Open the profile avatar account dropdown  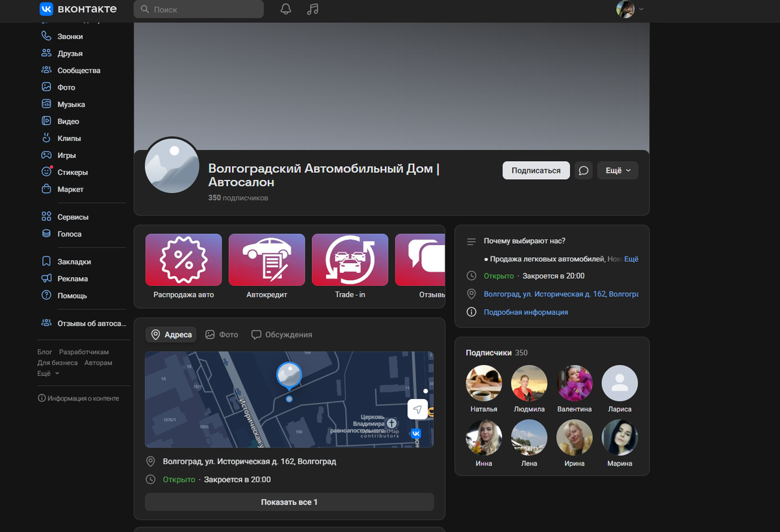point(630,9)
